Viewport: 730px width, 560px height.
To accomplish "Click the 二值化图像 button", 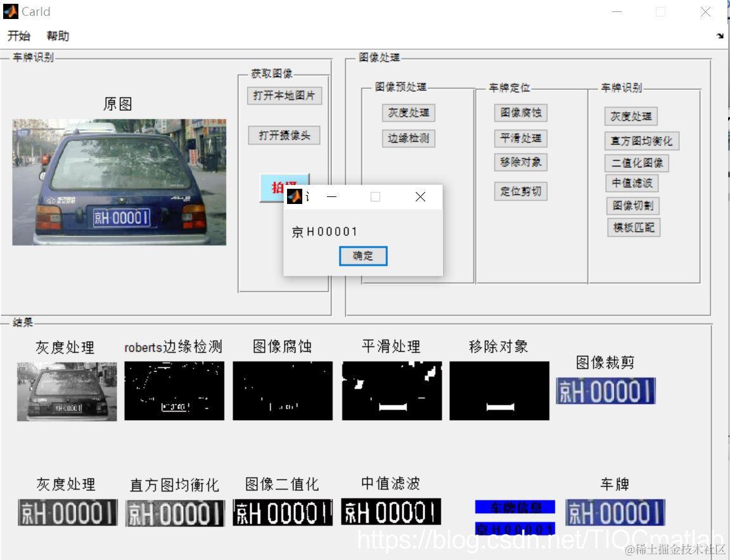I will click(637, 163).
